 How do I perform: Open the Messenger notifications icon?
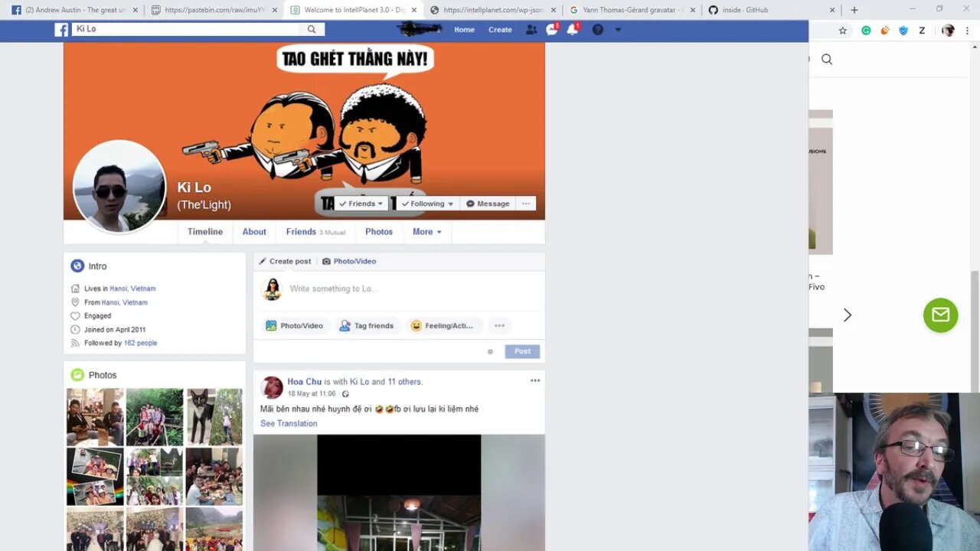pos(552,30)
